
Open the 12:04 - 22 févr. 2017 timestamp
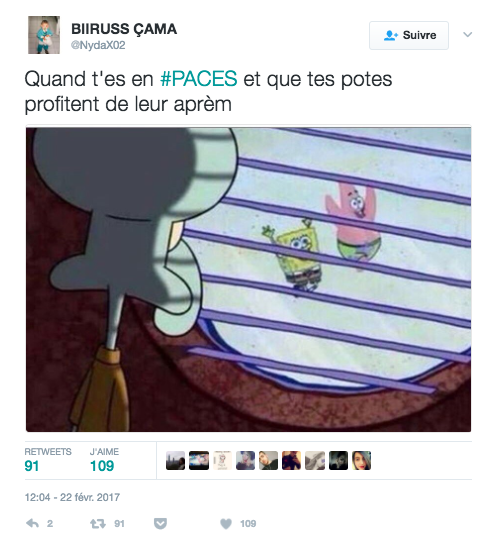tap(72, 497)
